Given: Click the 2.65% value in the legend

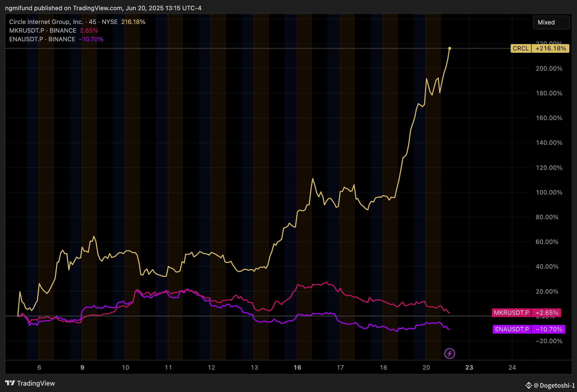Looking at the screenshot, I should (89, 31).
